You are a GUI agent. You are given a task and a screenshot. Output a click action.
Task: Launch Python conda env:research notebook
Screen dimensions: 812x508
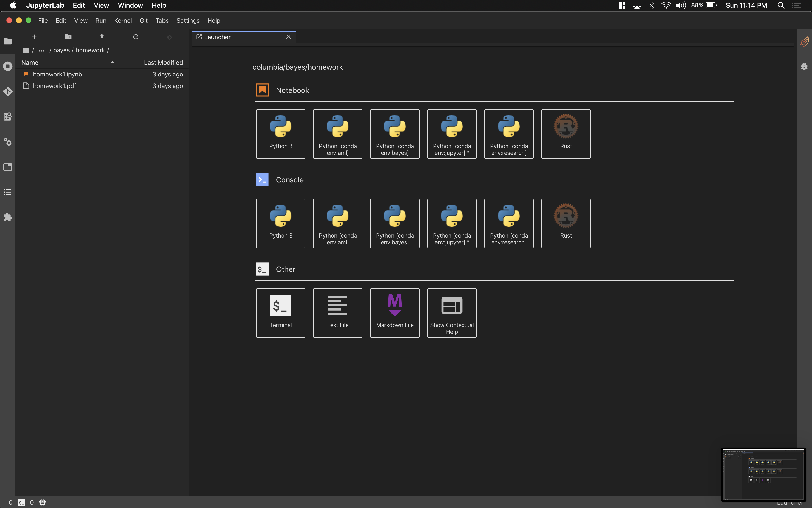(509, 134)
